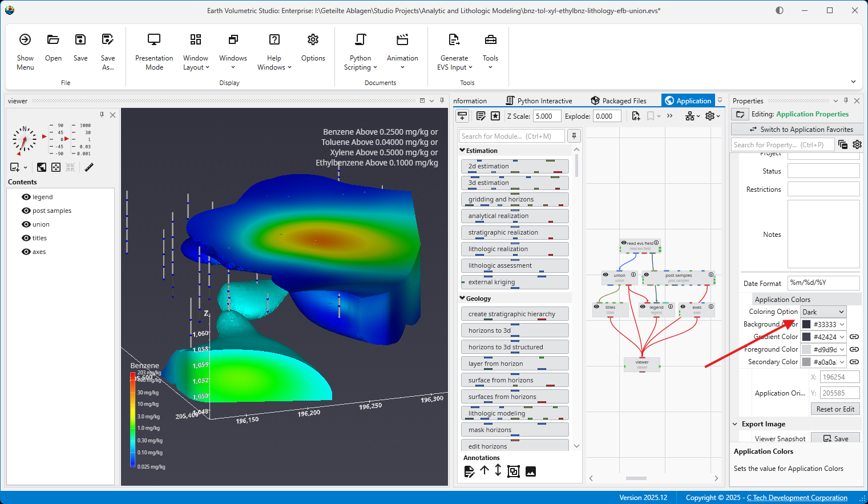Click the Reset or Edit button
The width and height of the screenshot is (868, 504).
[x=835, y=409]
